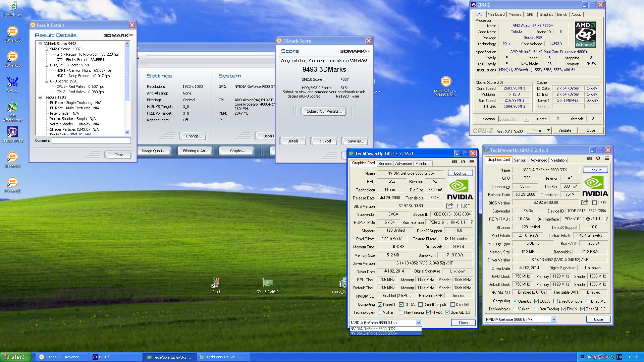Toggle Ray Tracing checkbox in left GPU-Z

click(x=401, y=312)
